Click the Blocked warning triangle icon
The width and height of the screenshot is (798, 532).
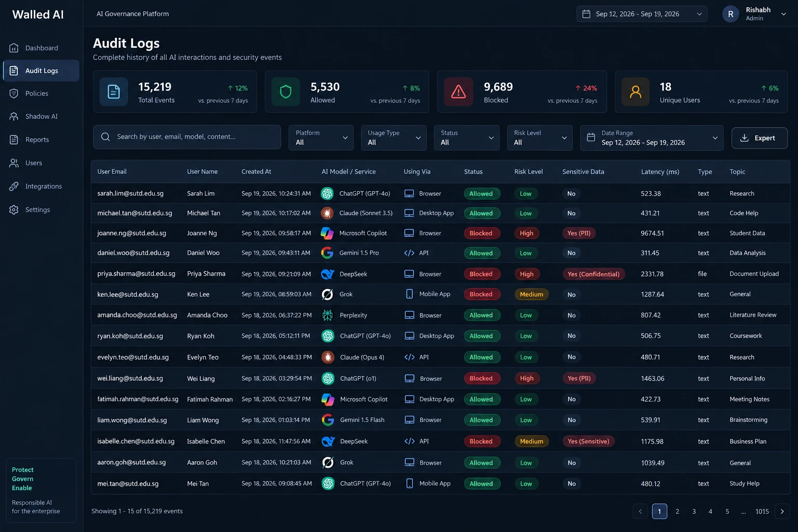point(459,92)
